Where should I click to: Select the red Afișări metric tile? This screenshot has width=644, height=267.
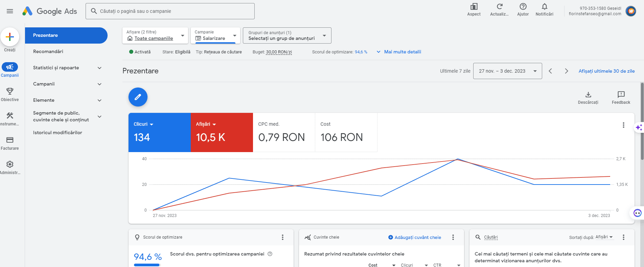click(x=222, y=132)
